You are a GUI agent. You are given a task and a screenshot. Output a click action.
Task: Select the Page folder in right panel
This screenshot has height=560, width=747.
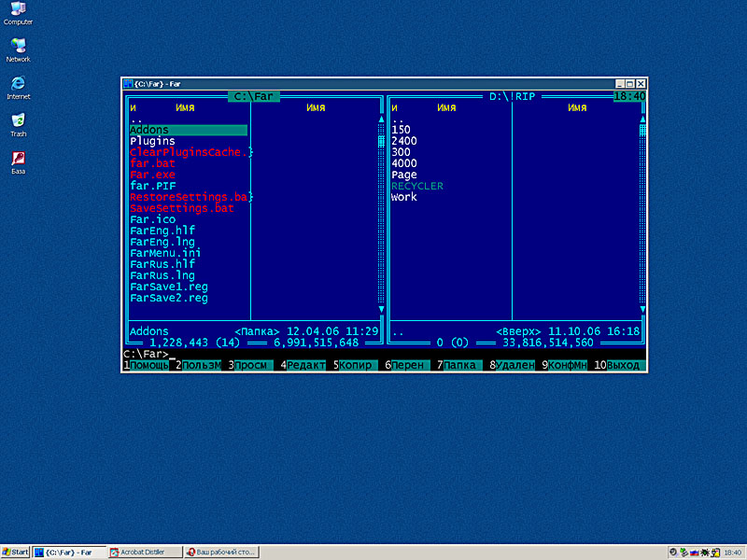point(404,175)
